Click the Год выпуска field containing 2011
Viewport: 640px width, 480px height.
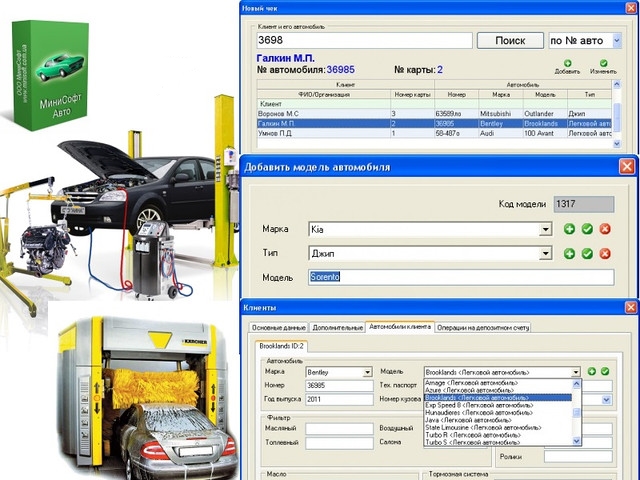pyautogui.click(x=339, y=399)
